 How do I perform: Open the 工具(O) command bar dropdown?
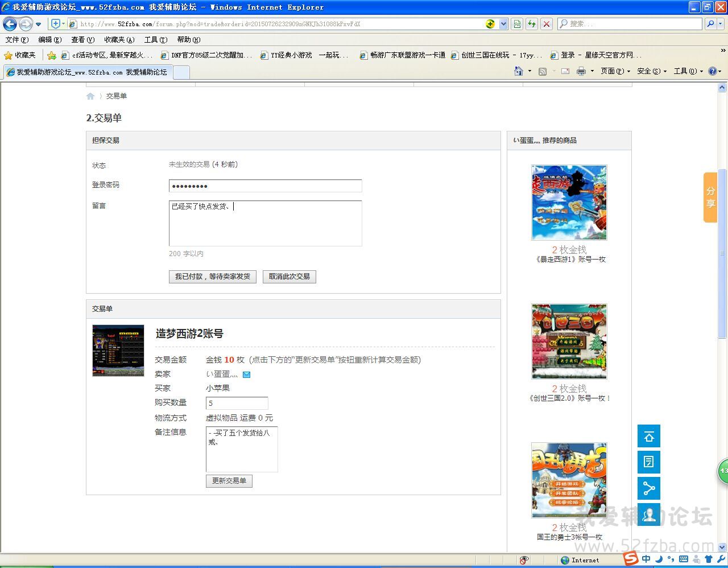click(x=688, y=71)
